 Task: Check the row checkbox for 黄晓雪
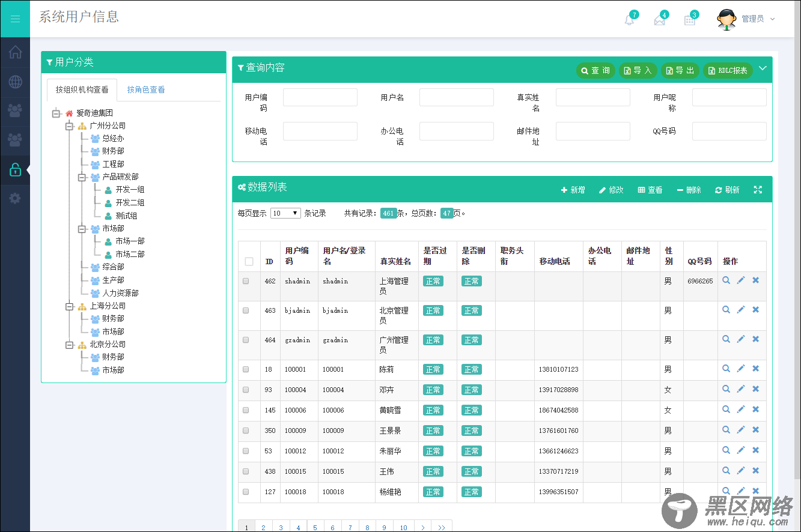click(x=246, y=410)
